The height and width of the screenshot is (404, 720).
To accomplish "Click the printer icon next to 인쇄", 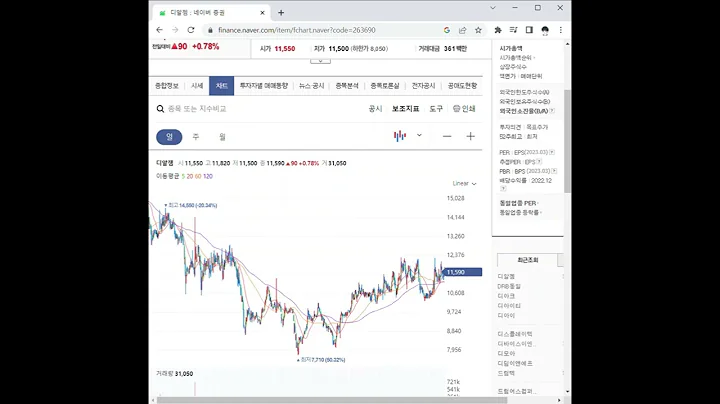I will pos(456,108).
